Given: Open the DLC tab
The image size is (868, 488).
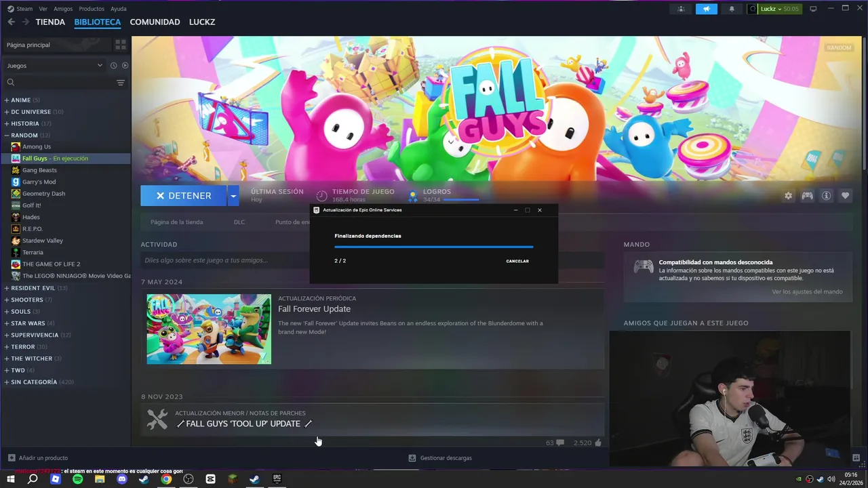Looking at the screenshot, I should tap(239, 222).
